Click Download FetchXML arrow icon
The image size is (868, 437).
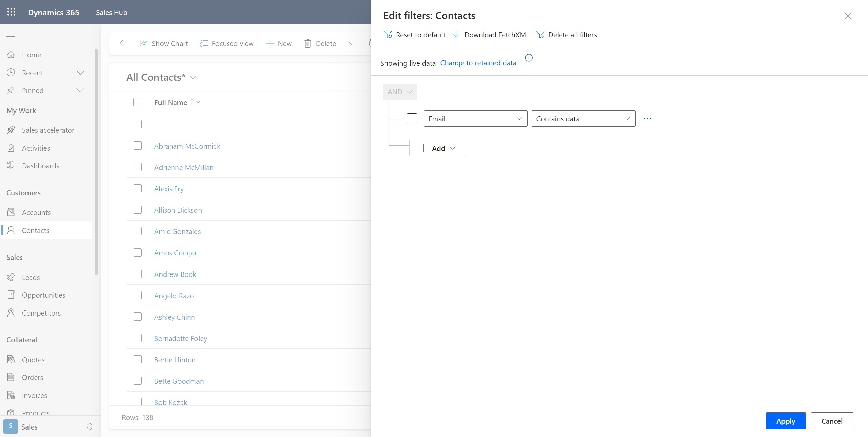(456, 35)
